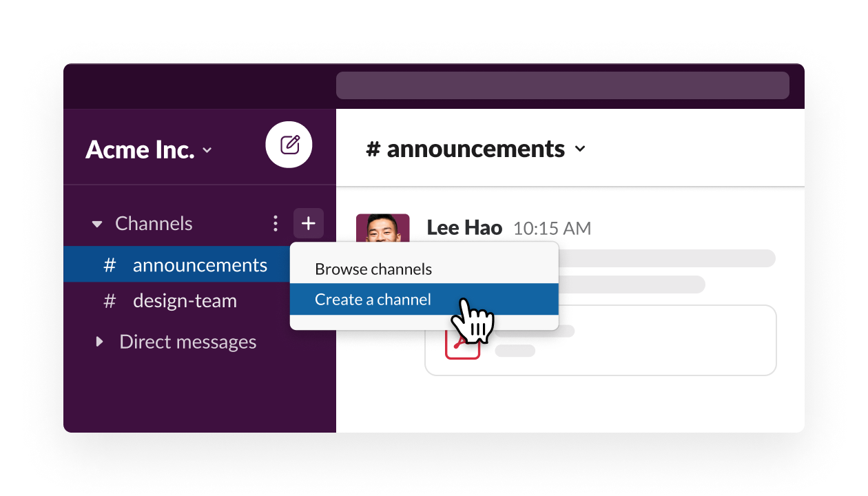Click the 10:15 AM message timestamp
Viewport: 868px width, 496px height.
point(552,229)
